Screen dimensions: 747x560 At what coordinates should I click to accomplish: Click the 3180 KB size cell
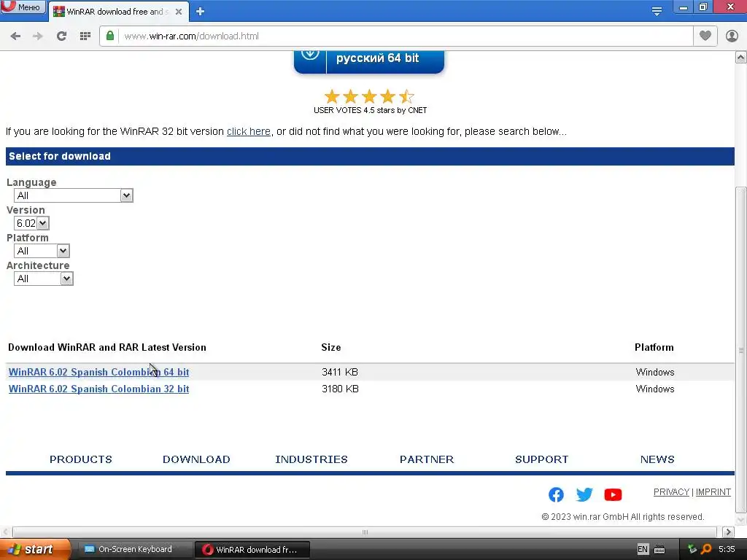pos(340,389)
